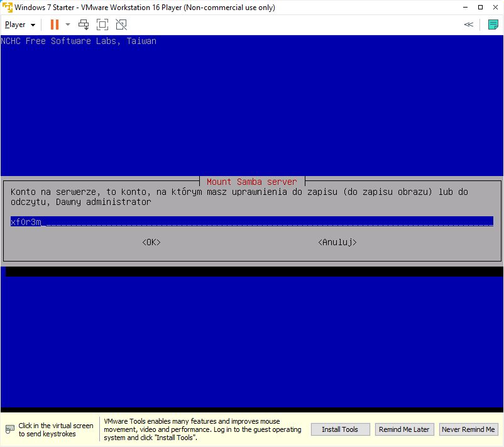Image resolution: width=504 pixels, height=447 pixels.
Task: Pause the virtual machine
Action: pos(55,25)
